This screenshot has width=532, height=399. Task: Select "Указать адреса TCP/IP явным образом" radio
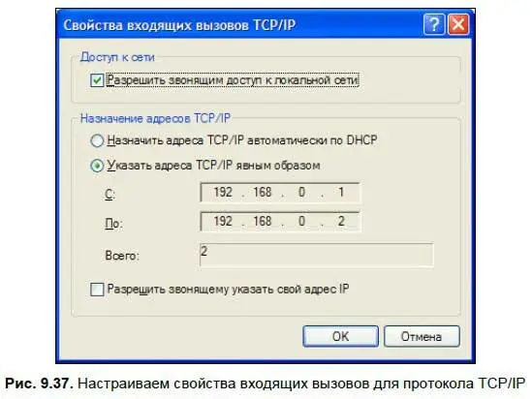pyautogui.click(x=97, y=166)
